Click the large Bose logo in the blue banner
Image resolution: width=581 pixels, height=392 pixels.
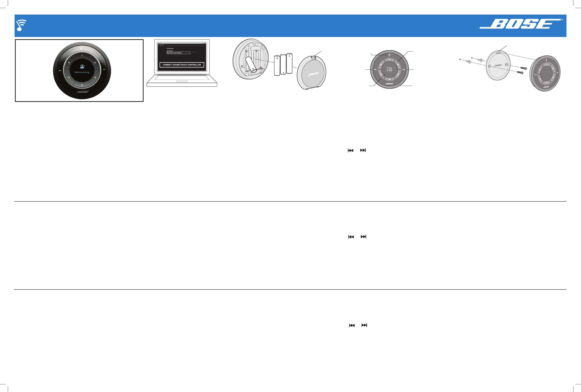520,24
